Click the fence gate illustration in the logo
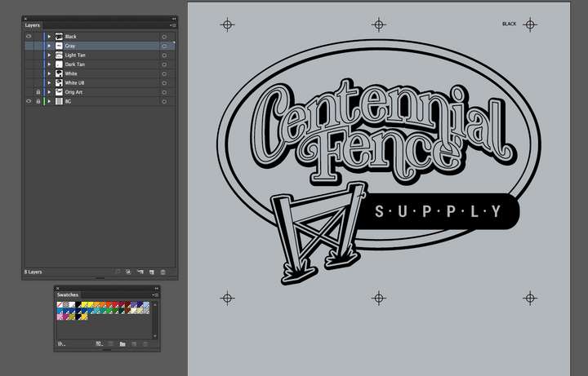 tap(318, 232)
